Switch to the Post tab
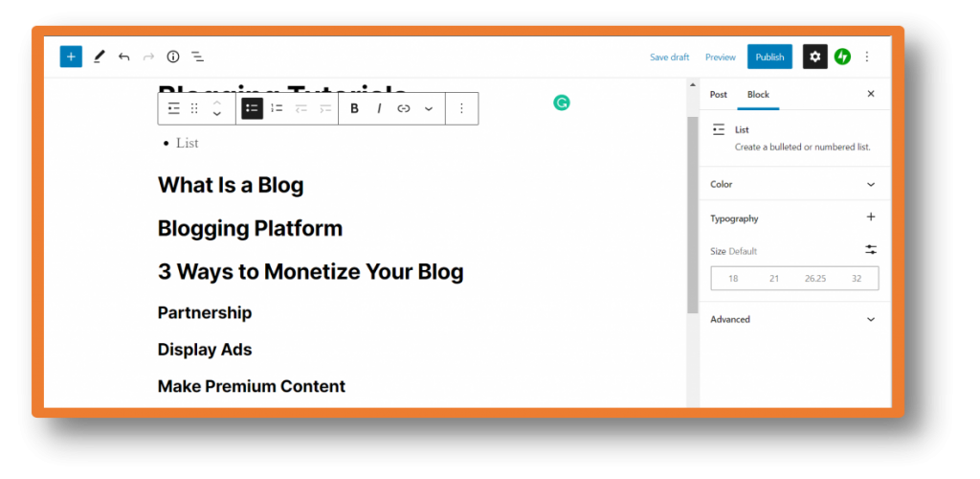This screenshot has height=479, width=980. 718,94
